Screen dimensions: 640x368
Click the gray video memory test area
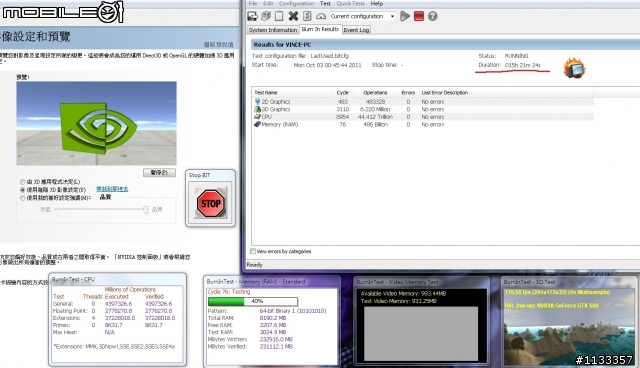pyautogui.click(x=421, y=334)
